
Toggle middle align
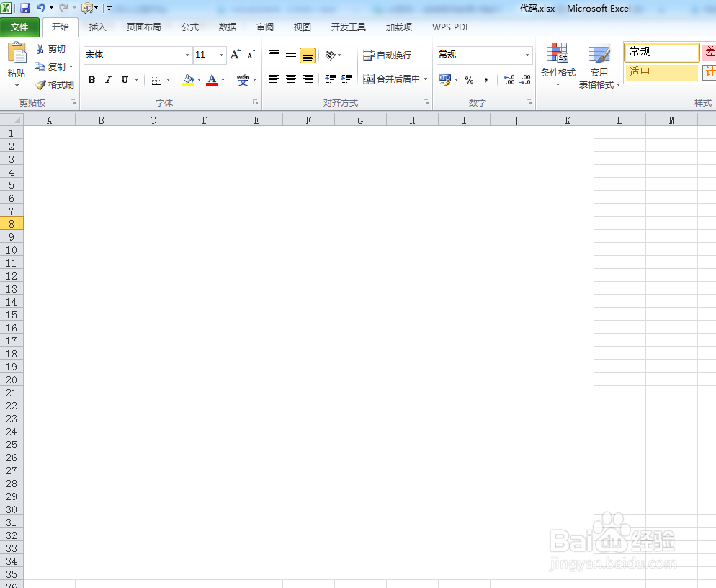pos(291,55)
